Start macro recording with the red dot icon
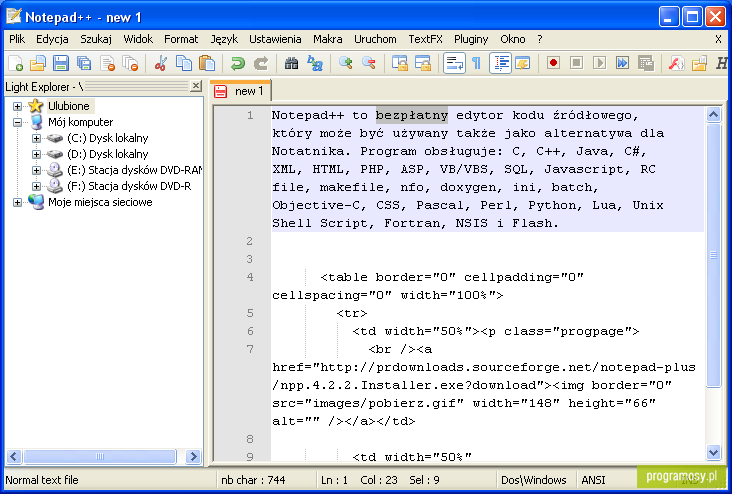Image resolution: width=732 pixels, height=494 pixels. 554,63
